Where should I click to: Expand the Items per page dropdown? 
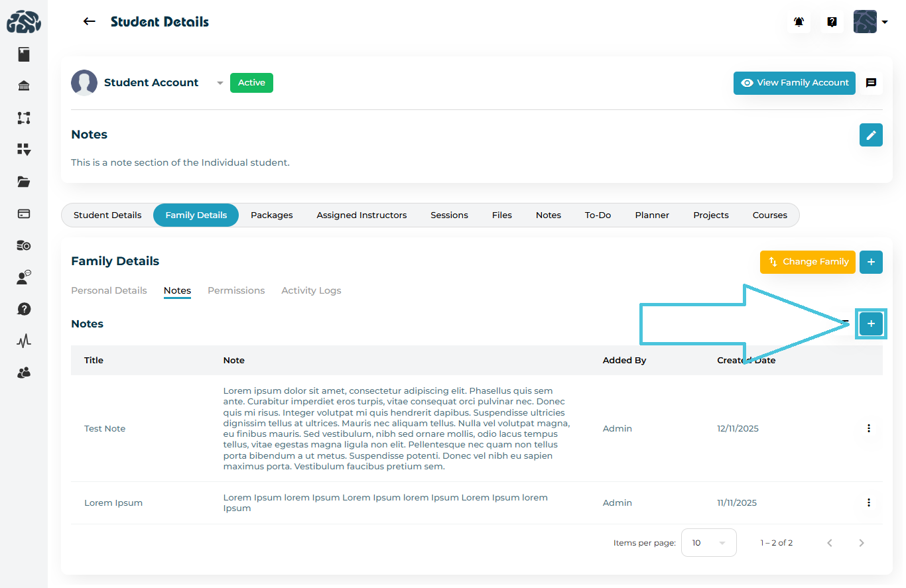708,543
